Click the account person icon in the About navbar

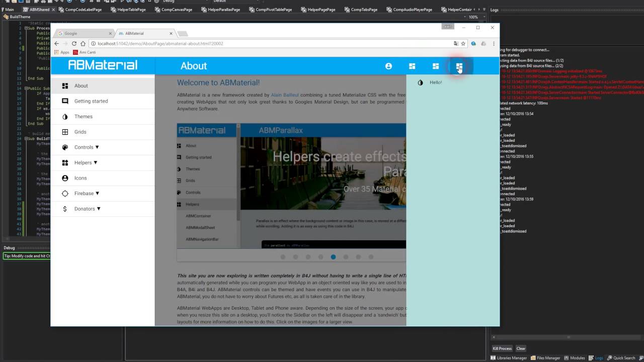click(388, 66)
